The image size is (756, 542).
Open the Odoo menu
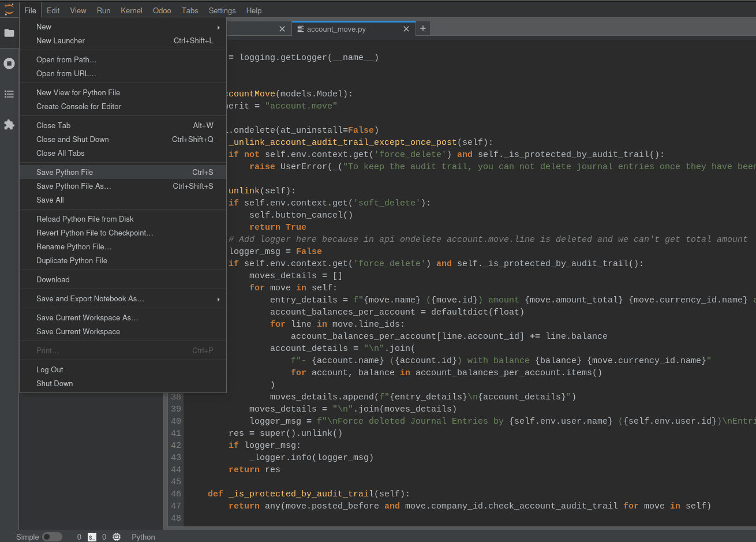click(162, 10)
